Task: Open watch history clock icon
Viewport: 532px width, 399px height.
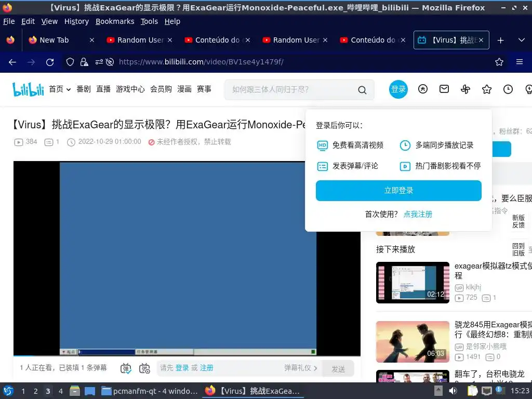Action: (508, 89)
